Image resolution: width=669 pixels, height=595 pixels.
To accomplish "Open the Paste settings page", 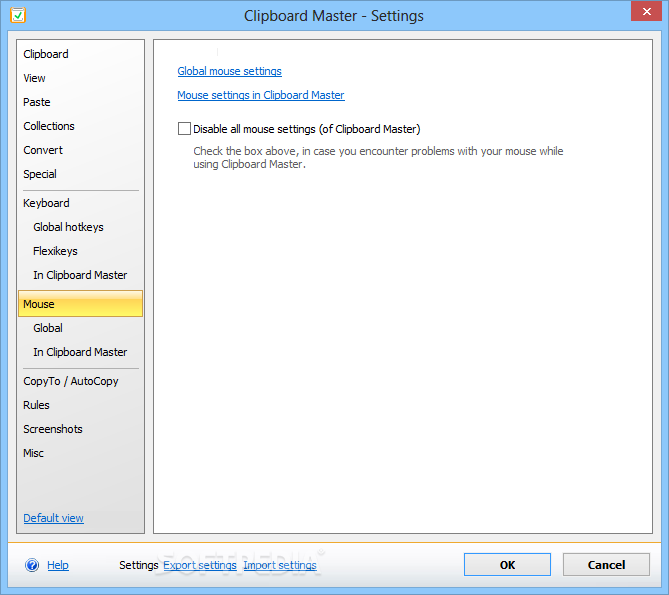I will (x=37, y=102).
